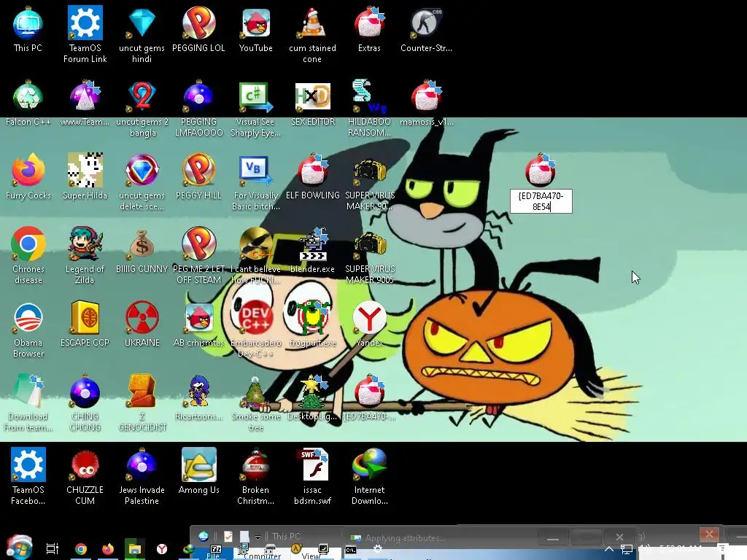
Task: Open Yandex from the taskbar
Action: coord(162,549)
